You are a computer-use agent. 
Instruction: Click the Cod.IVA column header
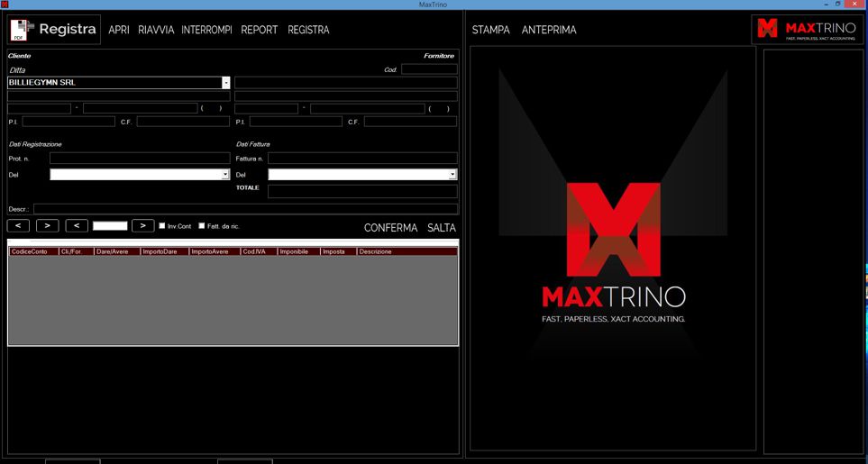(x=259, y=251)
